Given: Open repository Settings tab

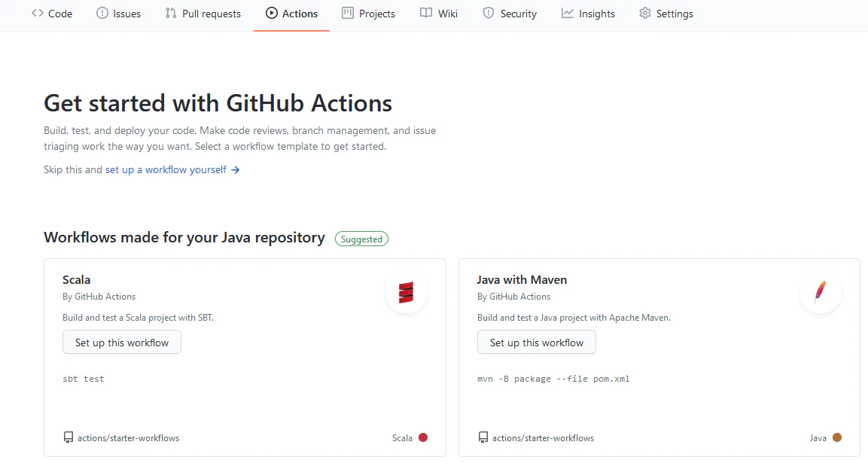Looking at the screenshot, I should coord(666,14).
